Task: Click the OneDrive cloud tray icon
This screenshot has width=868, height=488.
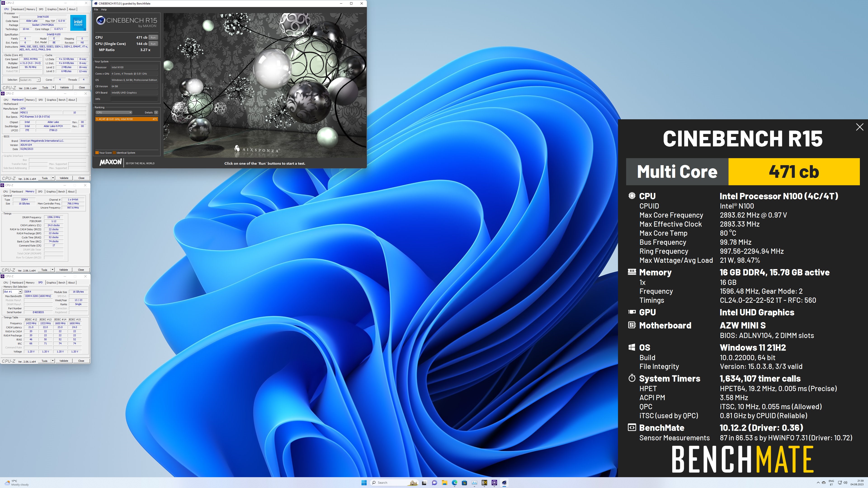Action: (823, 483)
